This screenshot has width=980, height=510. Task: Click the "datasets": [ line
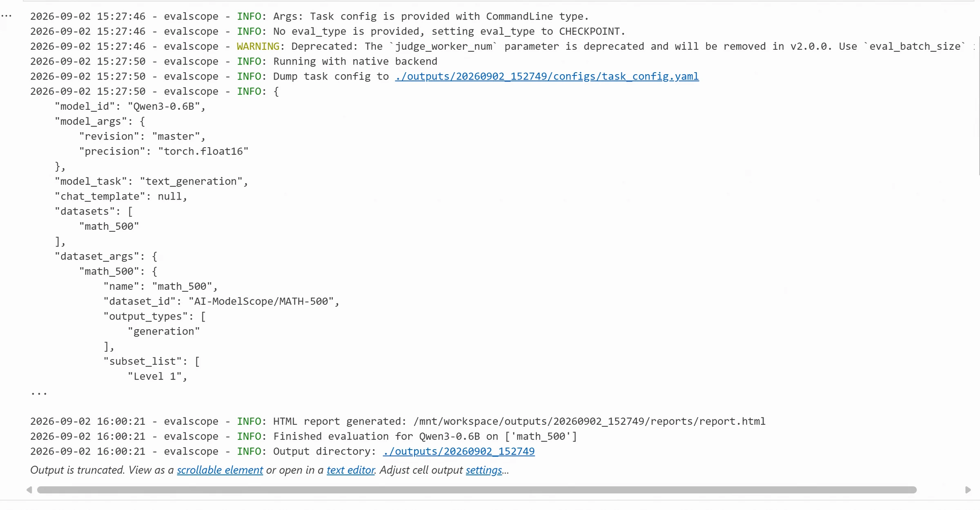[x=94, y=211]
